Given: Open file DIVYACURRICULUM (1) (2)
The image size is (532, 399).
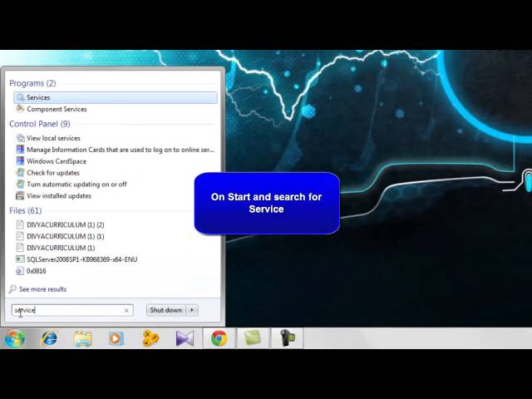Looking at the screenshot, I should (x=65, y=225).
